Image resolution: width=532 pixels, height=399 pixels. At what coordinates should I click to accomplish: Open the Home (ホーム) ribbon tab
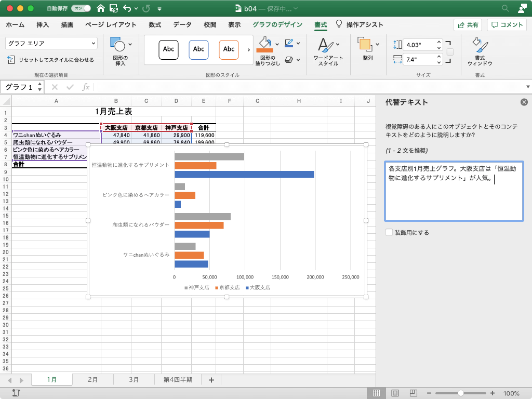[15, 24]
